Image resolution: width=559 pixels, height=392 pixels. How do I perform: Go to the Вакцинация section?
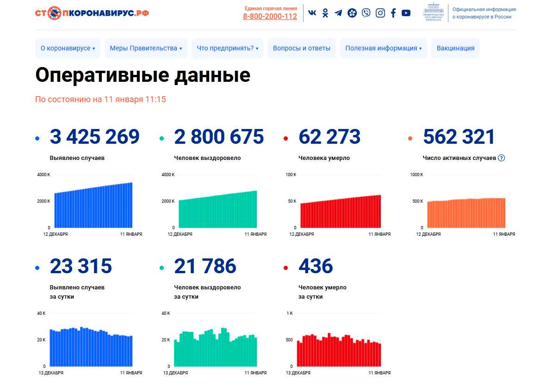click(455, 49)
